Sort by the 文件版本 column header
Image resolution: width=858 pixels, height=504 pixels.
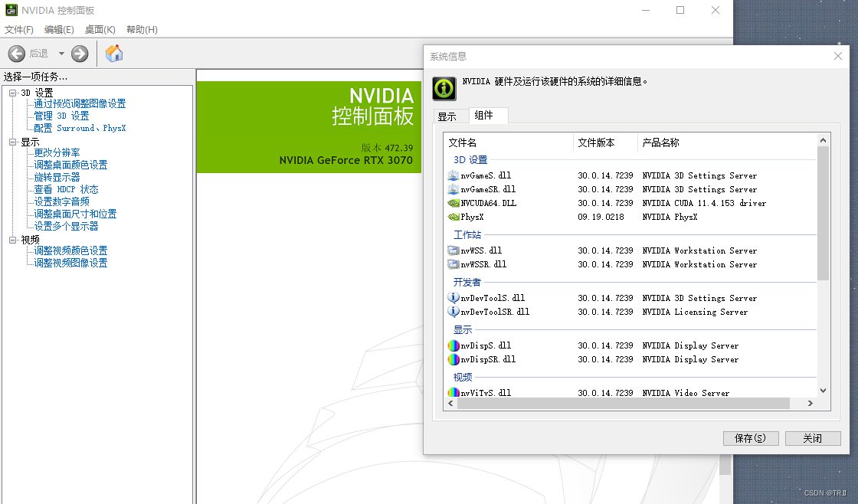click(605, 142)
